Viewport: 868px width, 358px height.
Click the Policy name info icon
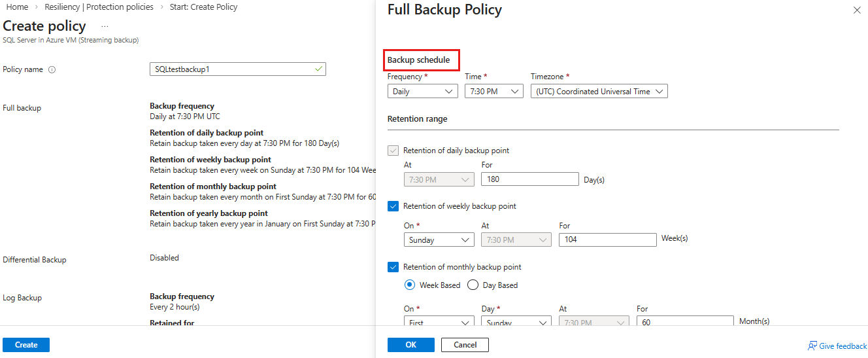(x=52, y=69)
